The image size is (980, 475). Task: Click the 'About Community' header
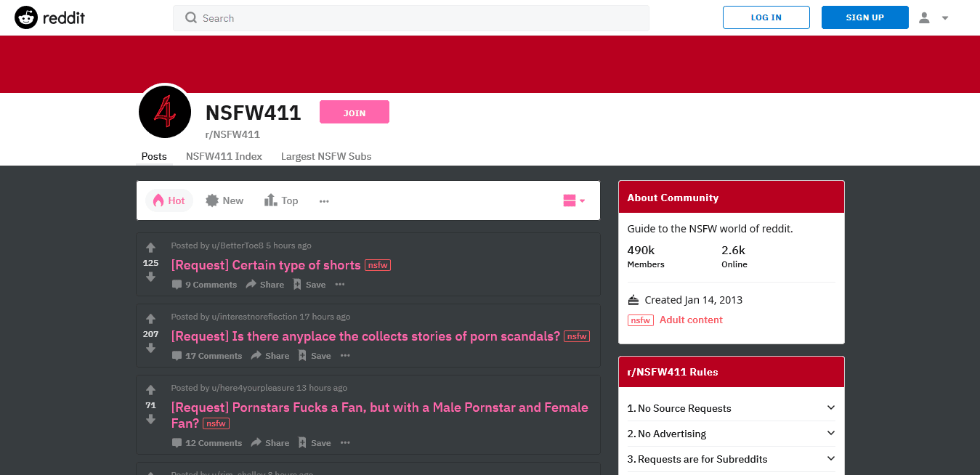click(x=673, y=198)
